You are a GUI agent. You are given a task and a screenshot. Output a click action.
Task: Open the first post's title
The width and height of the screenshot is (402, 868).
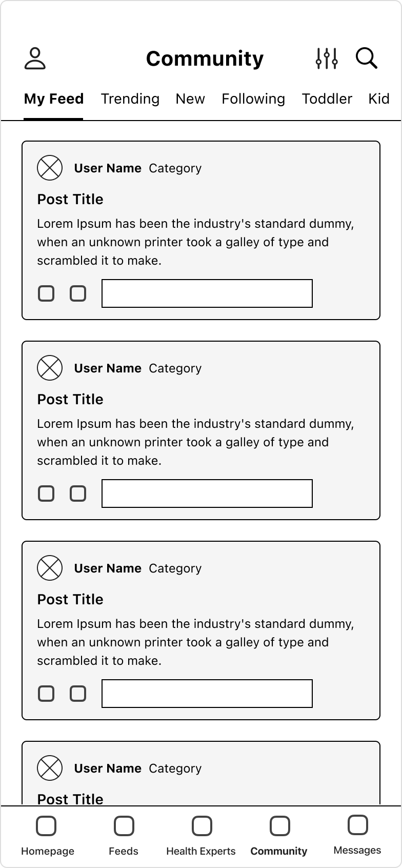tap(70, 199)
